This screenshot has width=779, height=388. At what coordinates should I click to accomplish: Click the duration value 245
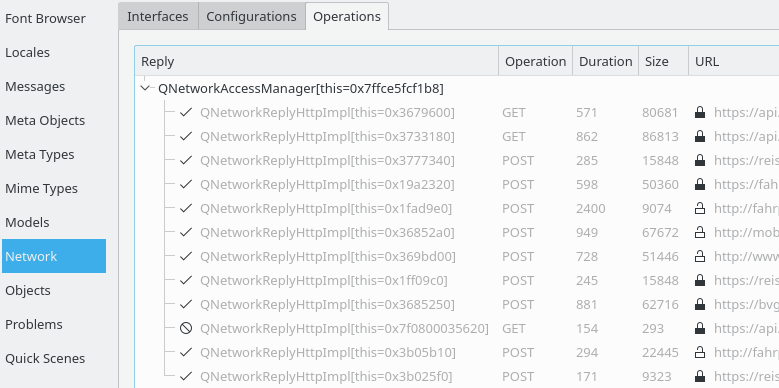(587, 281)
